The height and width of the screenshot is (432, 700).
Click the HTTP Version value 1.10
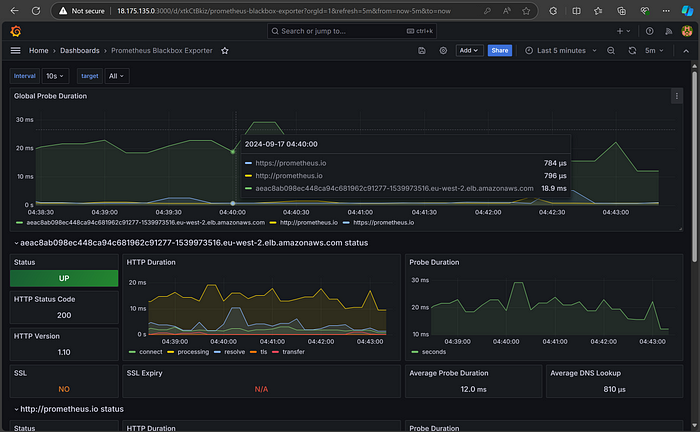64,352
